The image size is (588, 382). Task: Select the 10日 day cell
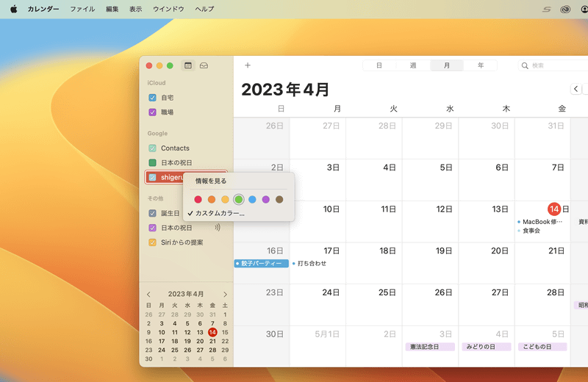click(x=318, y=222)
